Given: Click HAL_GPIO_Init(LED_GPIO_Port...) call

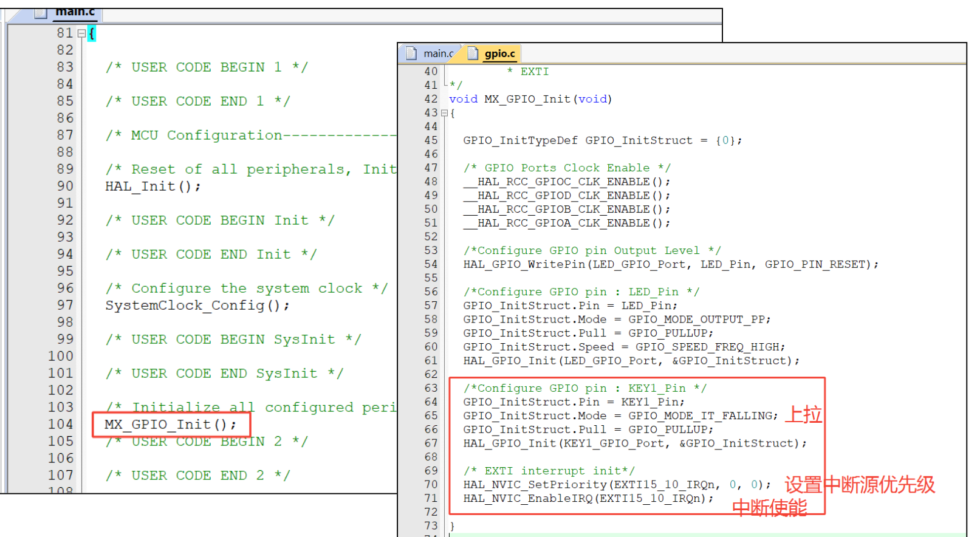Looking at the screenshot, I should pyautogui.click(x=631, y=361).
